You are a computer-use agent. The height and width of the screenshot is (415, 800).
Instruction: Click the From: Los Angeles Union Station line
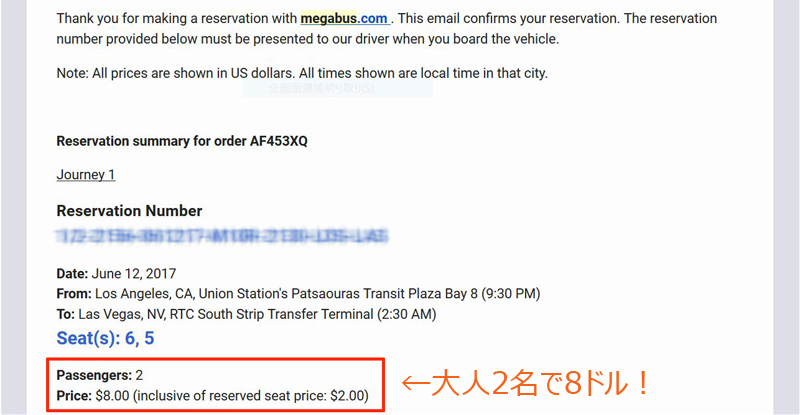pyautogui.click(x=298, y=294)
